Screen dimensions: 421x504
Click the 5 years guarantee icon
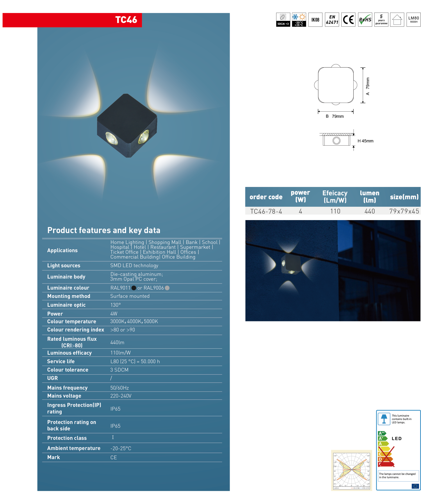coord(381,20)
